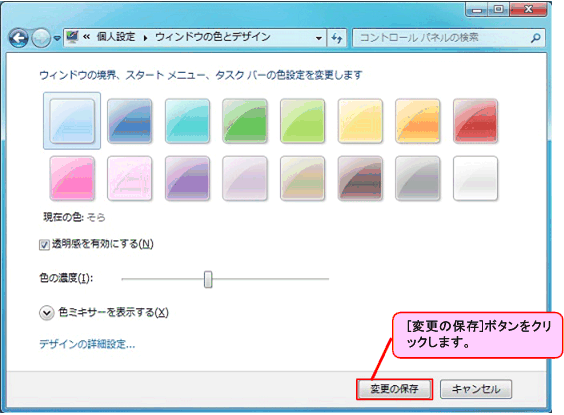Go back with the blue back arrow
Image resolution: width=564 pixels, height=415 pixels.
pyautogui.click(x=19, y=38)
